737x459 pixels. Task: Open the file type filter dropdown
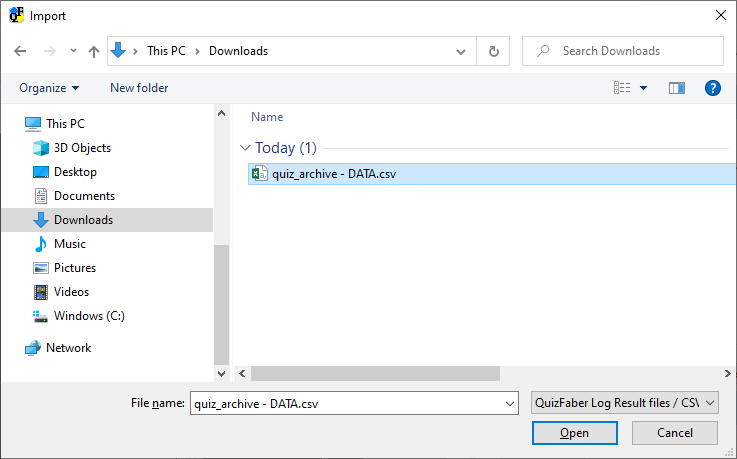(624, 403)
